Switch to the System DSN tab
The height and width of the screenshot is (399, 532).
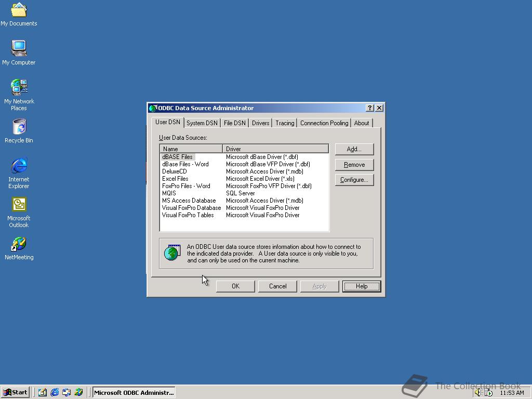click(x=202, y=123)
